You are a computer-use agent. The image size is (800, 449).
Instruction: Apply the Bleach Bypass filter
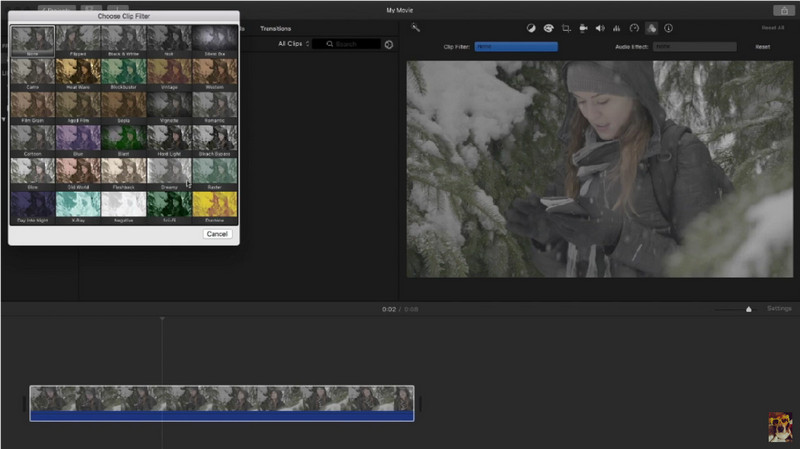point(215,140)
